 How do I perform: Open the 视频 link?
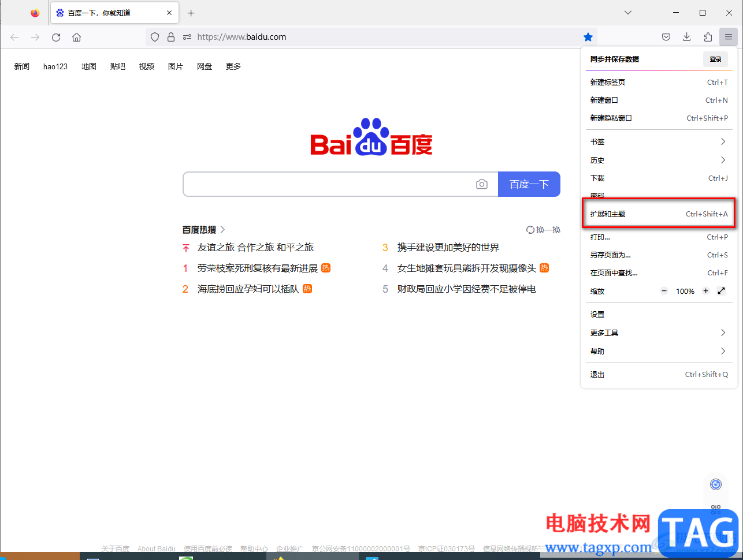147,66
